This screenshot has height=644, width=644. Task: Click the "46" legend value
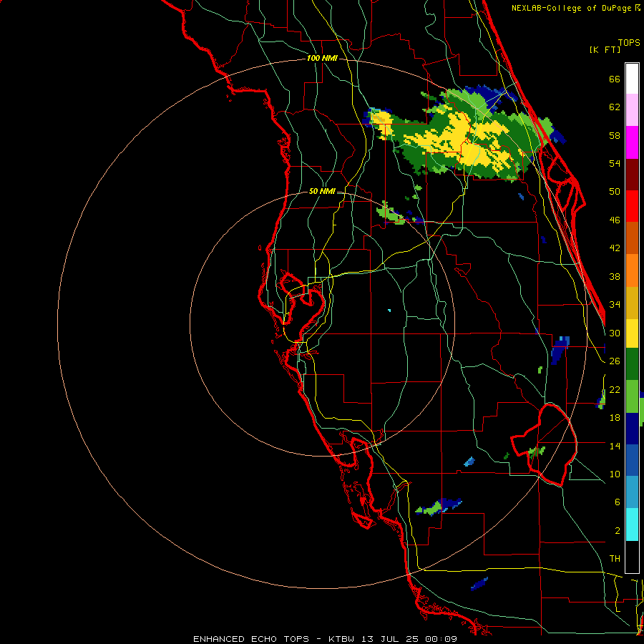pyautogui.click(x=615, y=220)
